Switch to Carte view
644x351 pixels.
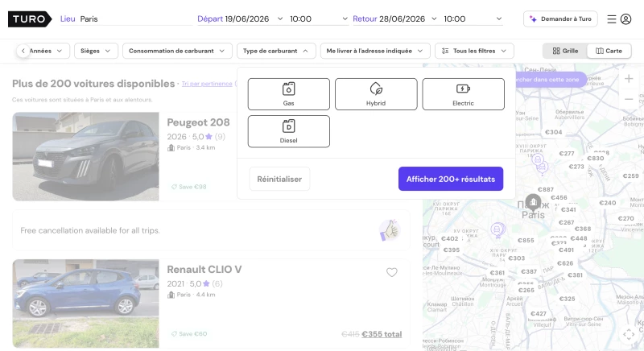click(609, 51)
